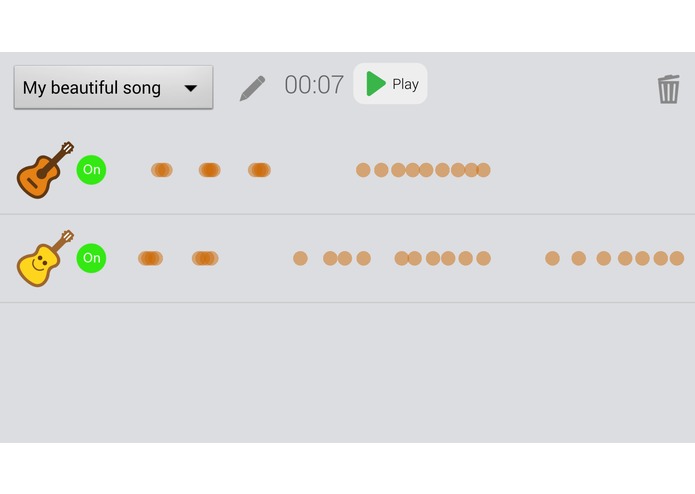Select second strum marker on guitar track
Image resolution: width=695 pixels, height=494 pixels.
pos(209,170)
